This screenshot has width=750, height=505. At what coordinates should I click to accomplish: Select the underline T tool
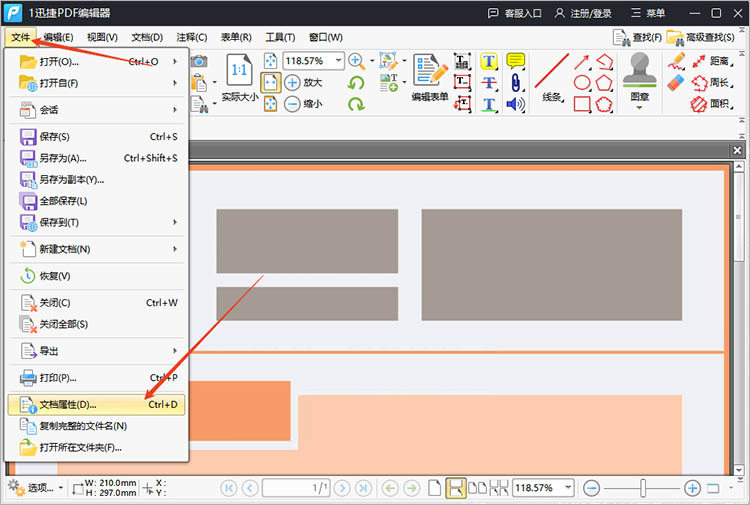pyautogui.click(x=489, y=104)
